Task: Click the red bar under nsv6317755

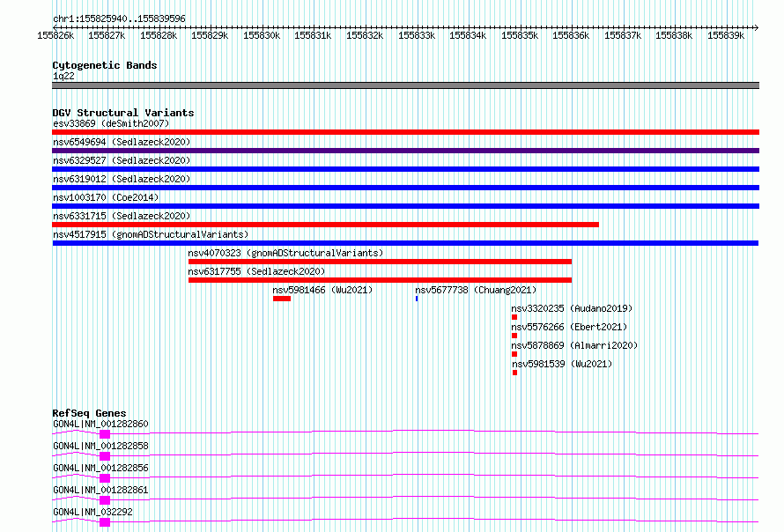Action: (x=380, y=280)
